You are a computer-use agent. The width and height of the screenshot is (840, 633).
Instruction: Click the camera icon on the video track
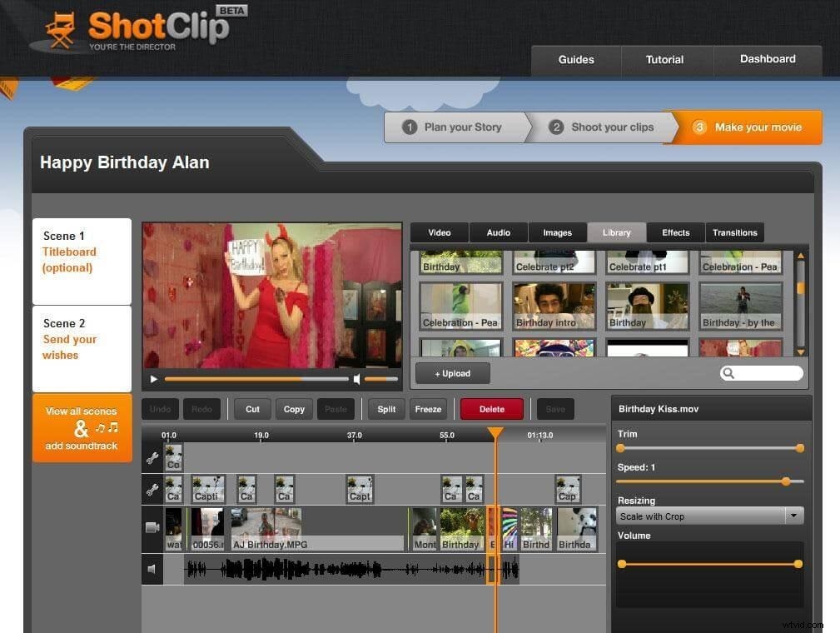(154, 525)
